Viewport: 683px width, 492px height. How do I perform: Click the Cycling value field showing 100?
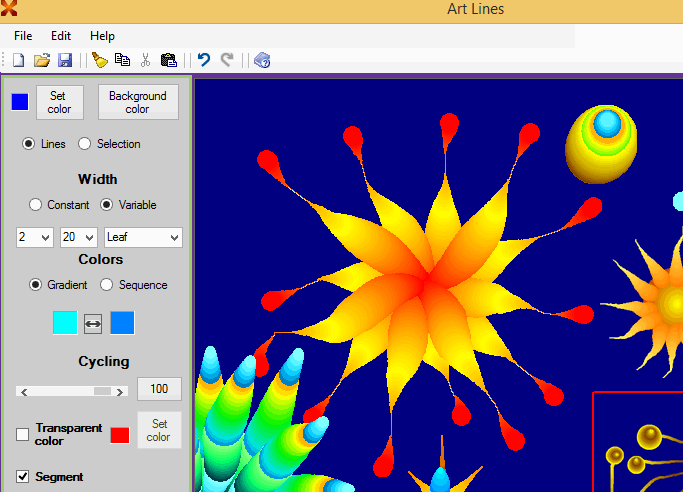click(x=159, y=389)
